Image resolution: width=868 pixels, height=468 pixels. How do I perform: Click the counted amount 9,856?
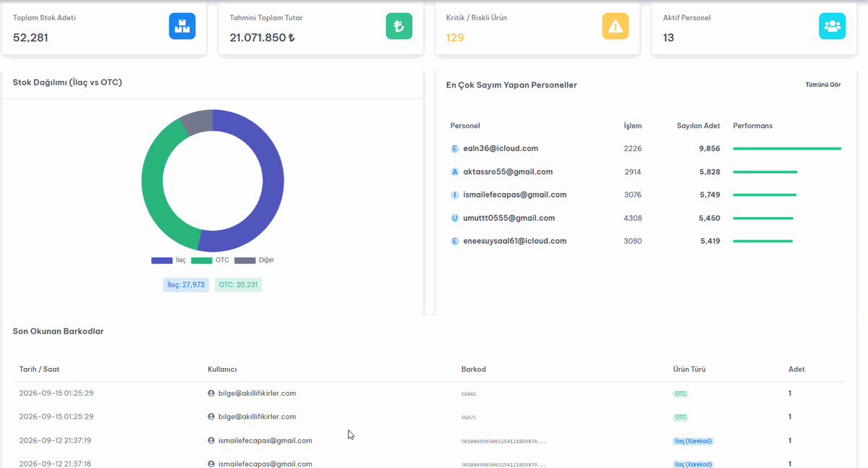click(x=710, y=149)
